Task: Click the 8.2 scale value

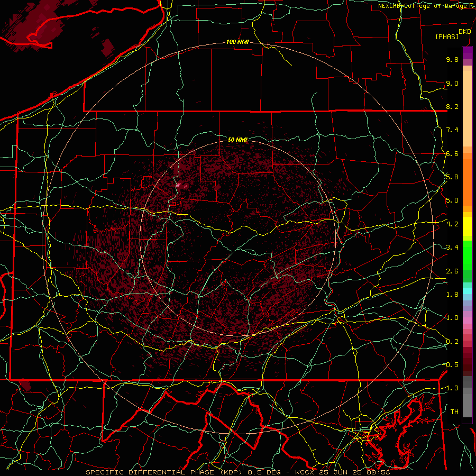Action: point(452,106)
